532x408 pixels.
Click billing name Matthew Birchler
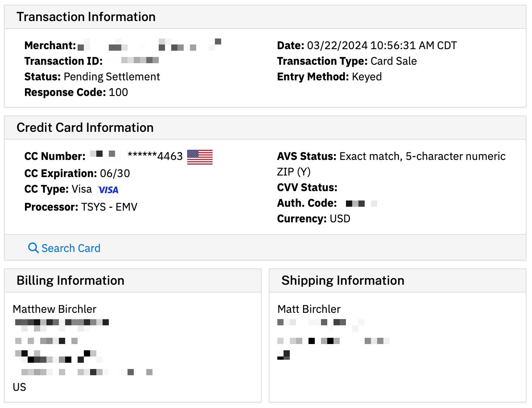coord(55,309)
